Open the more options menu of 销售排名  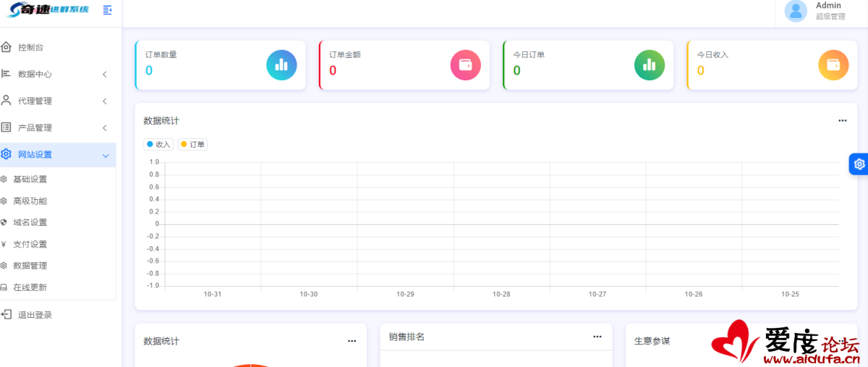point(597,337)
